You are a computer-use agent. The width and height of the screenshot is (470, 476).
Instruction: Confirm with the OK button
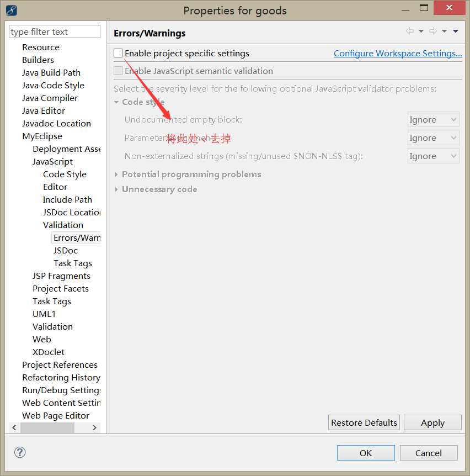point(366,453)
